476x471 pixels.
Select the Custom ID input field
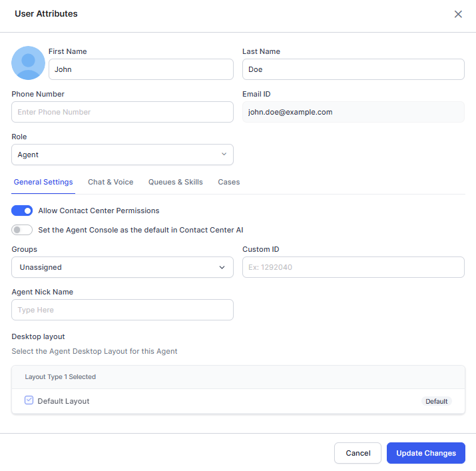[353, 267]
